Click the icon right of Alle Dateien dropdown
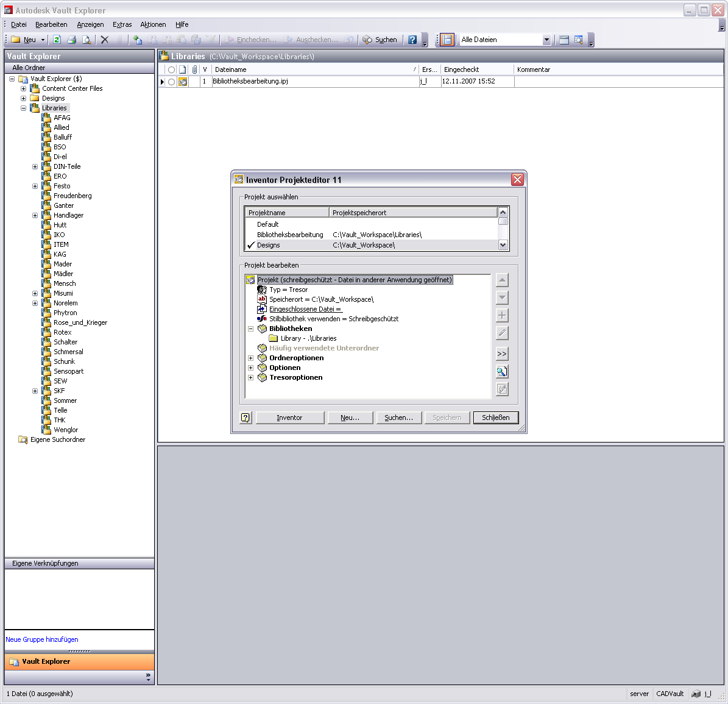728x704 pixels. click(x=564, y=40)
